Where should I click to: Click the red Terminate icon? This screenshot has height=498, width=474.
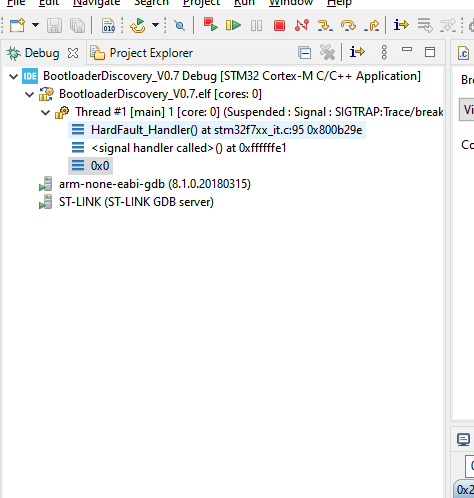tap(279, 26)
